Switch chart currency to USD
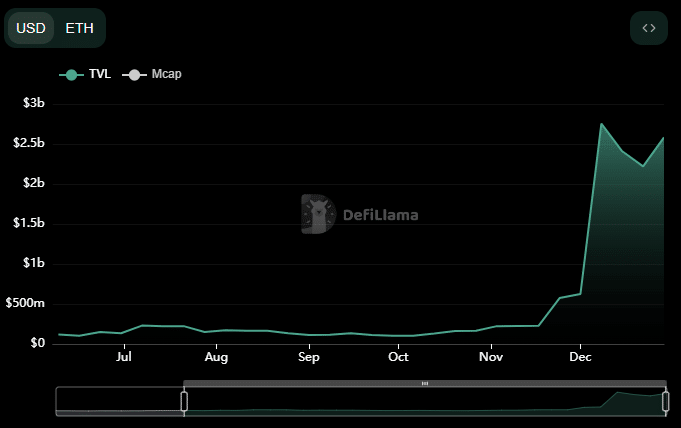The image size is (681, 428). point(31,28)
